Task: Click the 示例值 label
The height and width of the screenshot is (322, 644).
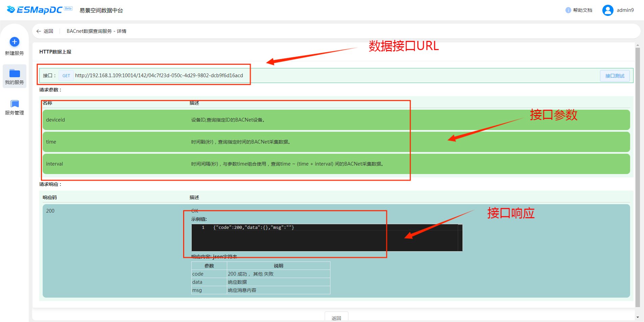Action: (x=199, y=219)
